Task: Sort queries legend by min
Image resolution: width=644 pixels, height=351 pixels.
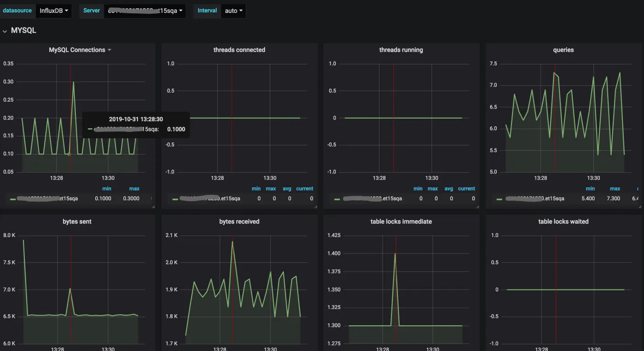Action: pos(590,188)
